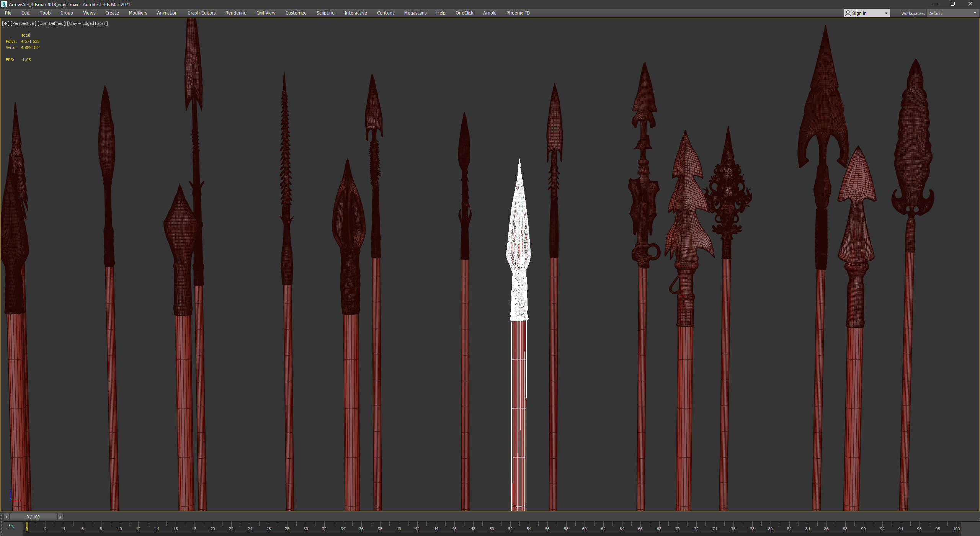980x536 pixels.
Task: Step the time slider back with the < button
Action: [7, 517]
